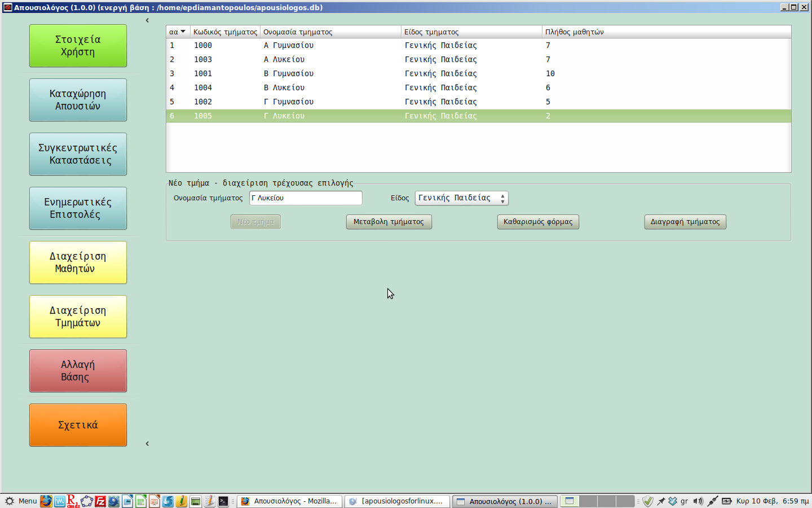The width and height of the screenshot is (812, 508).
Task: Launch the yellow pencil launcher icon
Action: pyautogui.click(x=182, y=501)
